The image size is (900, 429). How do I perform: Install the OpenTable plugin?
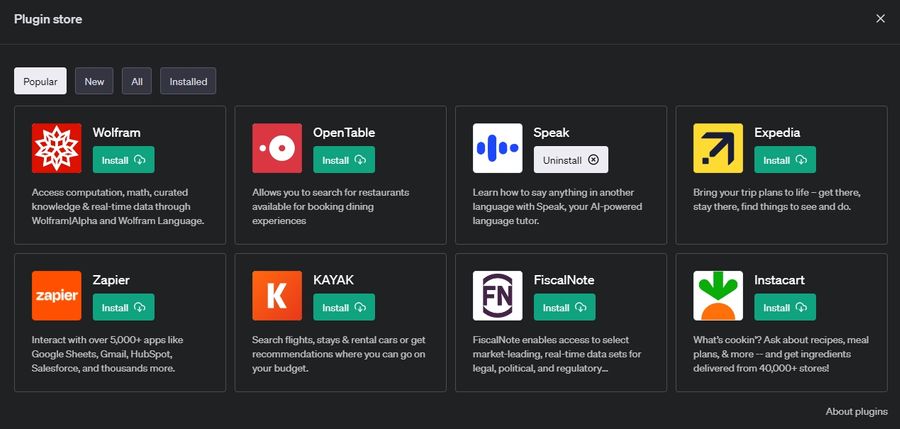click(344, 160)
